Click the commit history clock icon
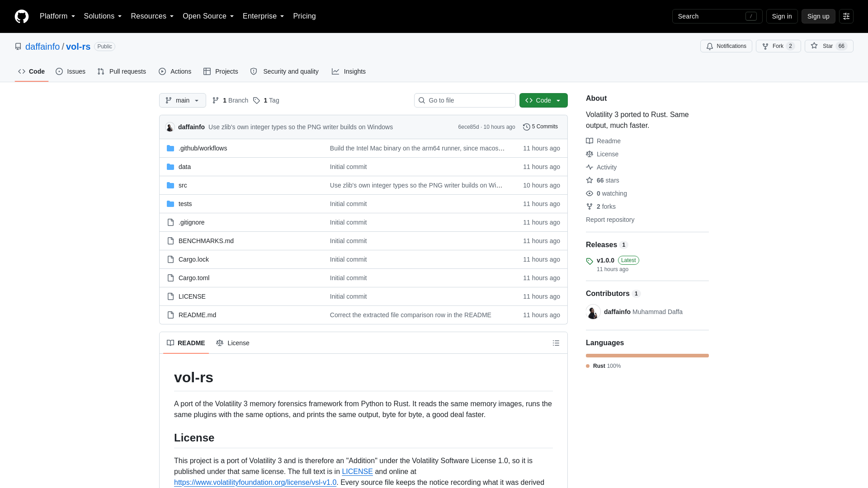 (x=527, y=127)
